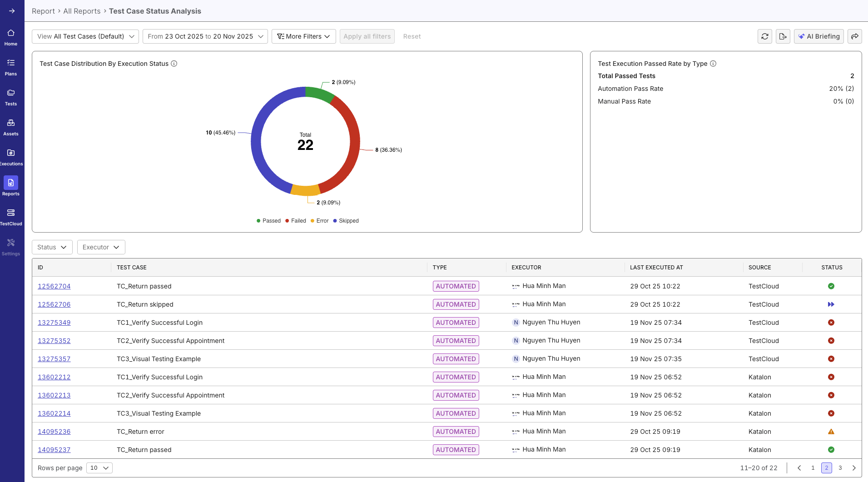This screenshot has height=482, width=868.
Task: Open Settings using the sidebar icon
Action: pos(11,246)
